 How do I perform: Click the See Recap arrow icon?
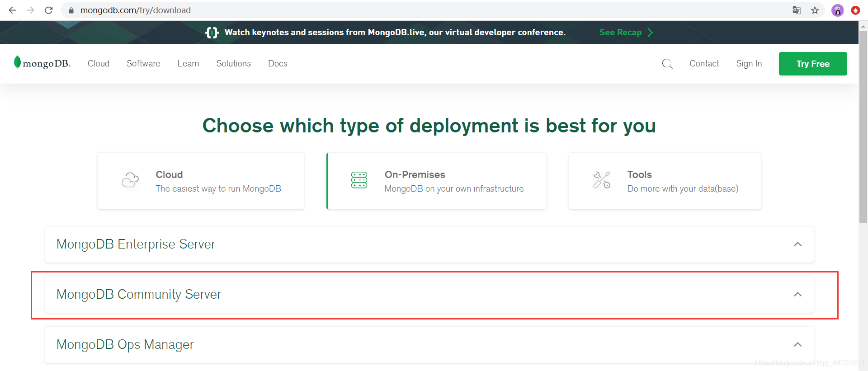point(650,33)
